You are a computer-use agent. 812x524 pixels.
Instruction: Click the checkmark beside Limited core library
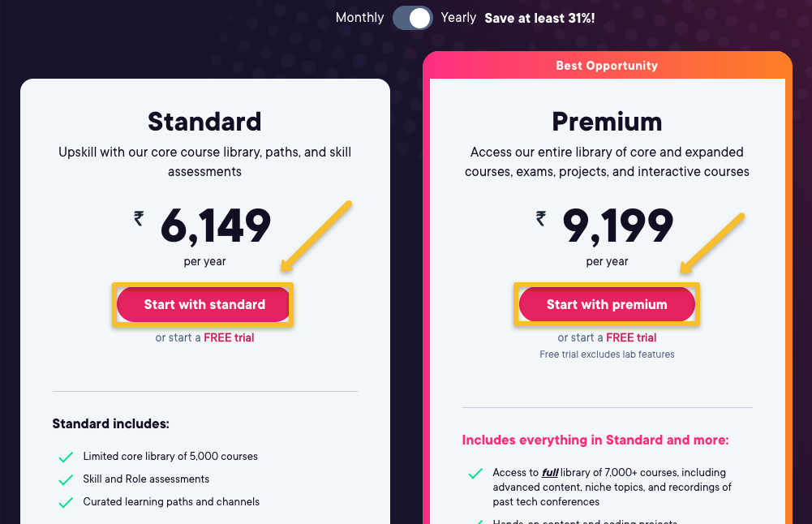66,457
